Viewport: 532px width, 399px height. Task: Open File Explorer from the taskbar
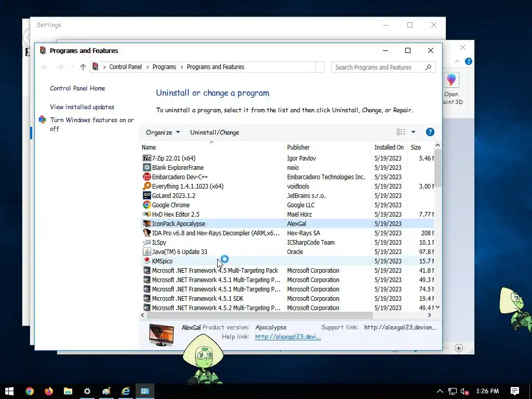pyautogui.click(x=68, y=391)
